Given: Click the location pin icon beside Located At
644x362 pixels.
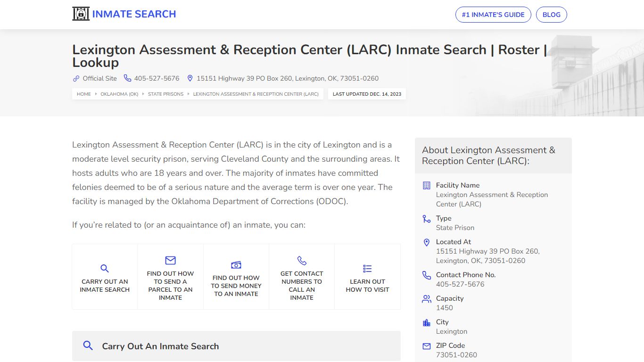Looking at the screenshot, I should click(427, 242).
